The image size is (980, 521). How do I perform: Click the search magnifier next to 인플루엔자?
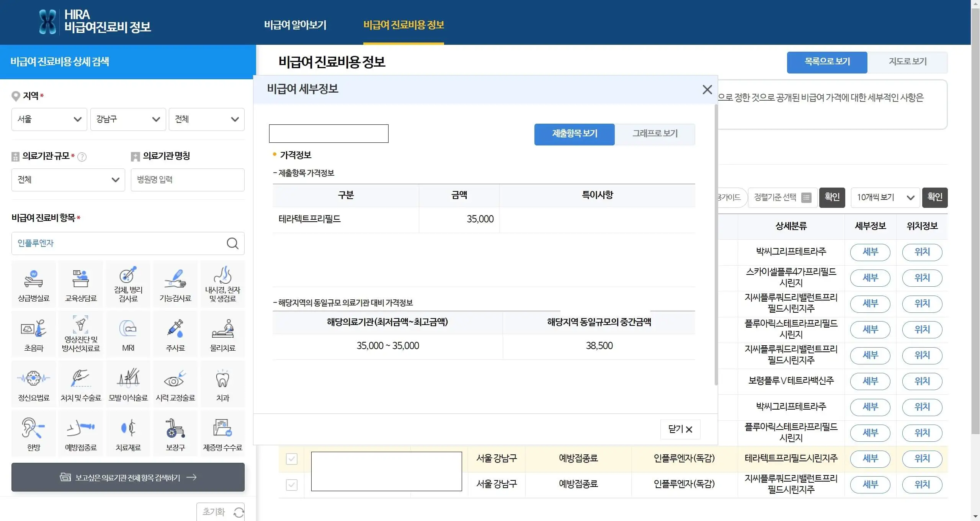pyautogui.click(x=233, y=243)
